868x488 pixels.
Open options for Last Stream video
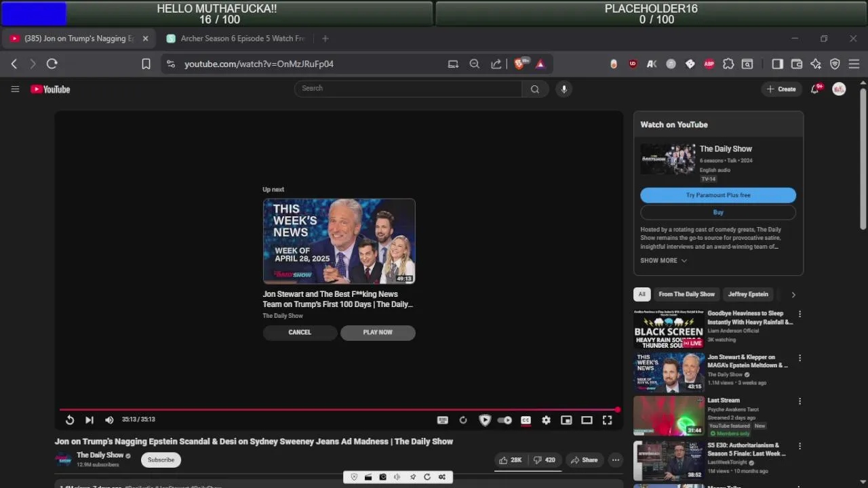pyautogui.click(x=800, y=401)
